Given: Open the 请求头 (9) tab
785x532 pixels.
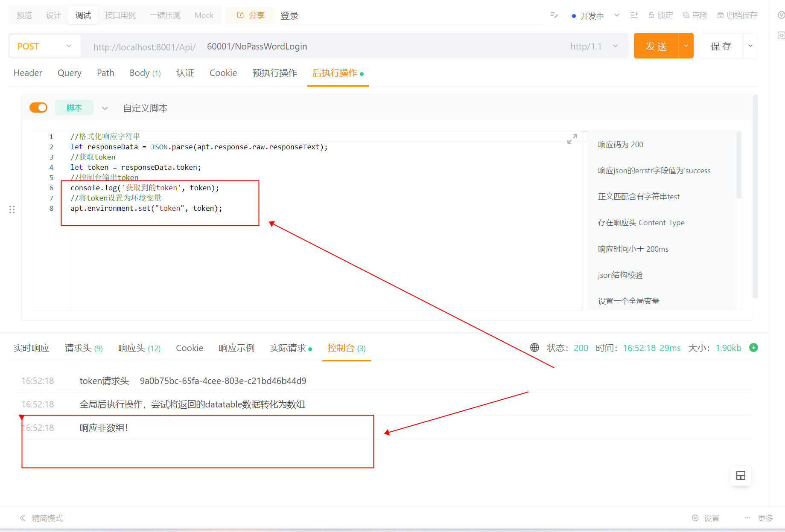Looking at the screenshot, I should coord(84,348).
